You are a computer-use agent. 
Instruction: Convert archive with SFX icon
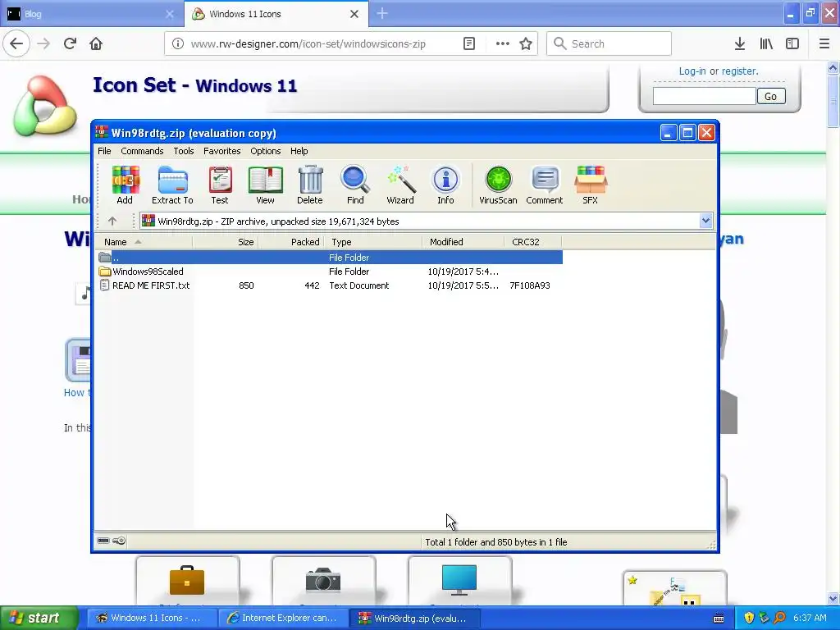pos(590,185)
